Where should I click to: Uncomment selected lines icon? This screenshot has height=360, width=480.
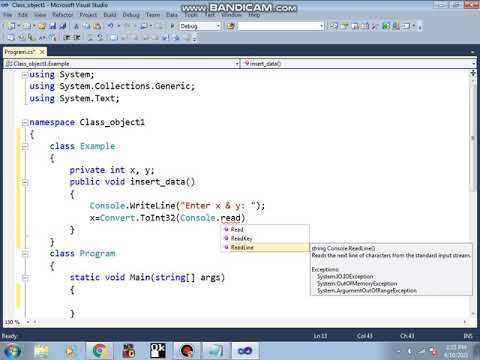pyautogui.click(x=100, y=37)
